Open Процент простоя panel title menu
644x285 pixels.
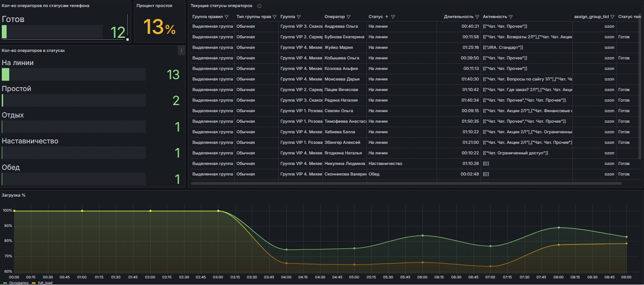click(x=154, y=6)
